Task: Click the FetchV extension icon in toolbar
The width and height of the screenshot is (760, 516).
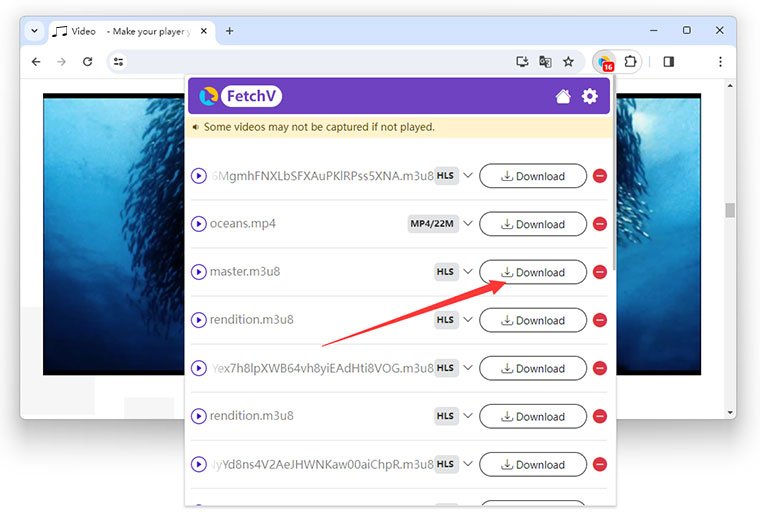Action: coord(604,62)
